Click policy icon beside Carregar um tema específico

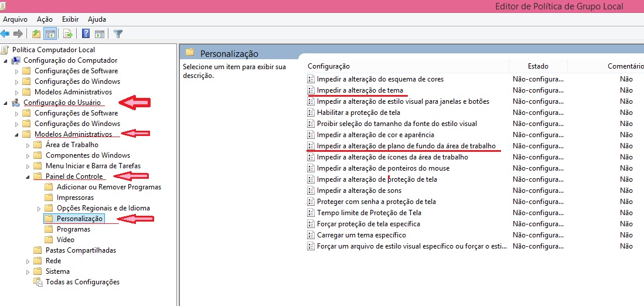(x=311, y=235)
